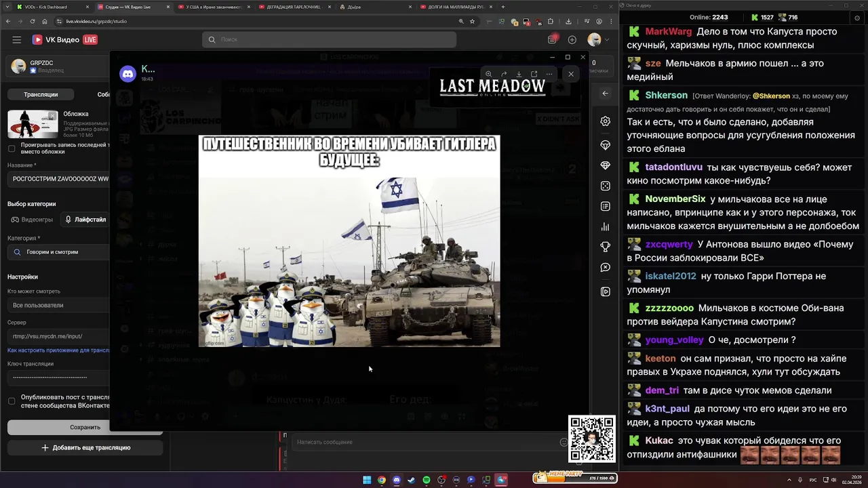Open Windows Start menu

(367, 480)
